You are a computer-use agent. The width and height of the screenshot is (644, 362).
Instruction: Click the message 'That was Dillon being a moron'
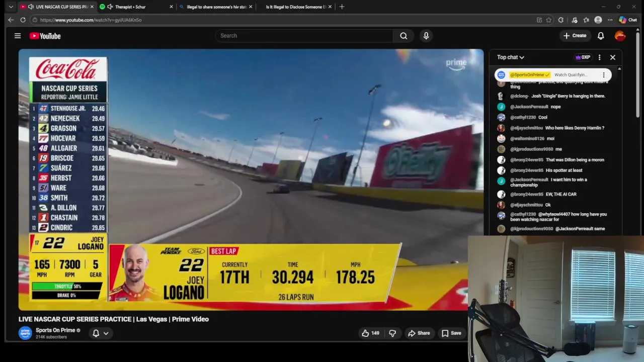tap(575, 160)
